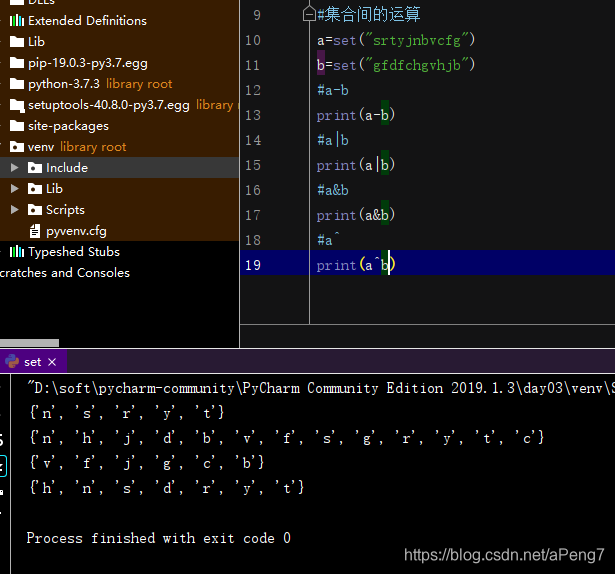Switch to the set run tab
This screenshot has width=615, height=574.
pos(33,362)
